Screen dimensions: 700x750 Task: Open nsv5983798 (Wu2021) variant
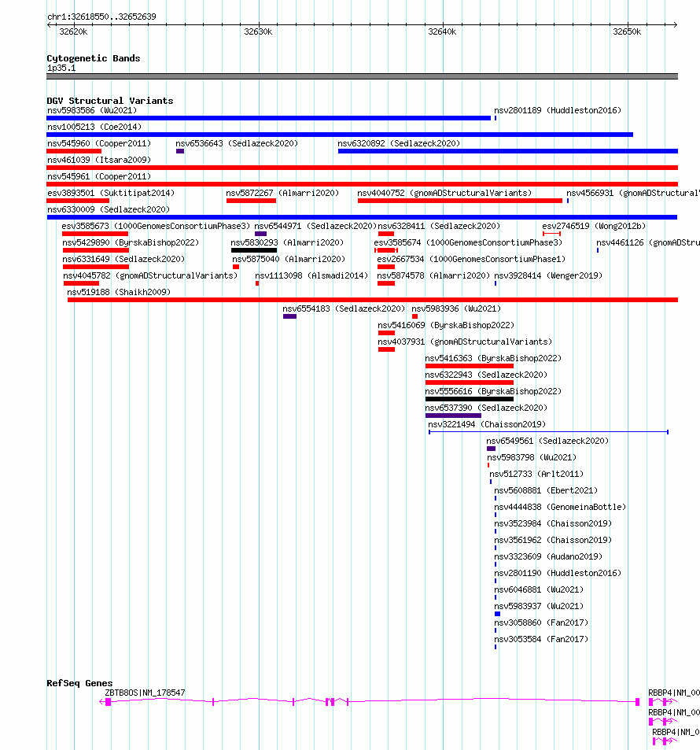pyautogui.click(x=532, y=458)
